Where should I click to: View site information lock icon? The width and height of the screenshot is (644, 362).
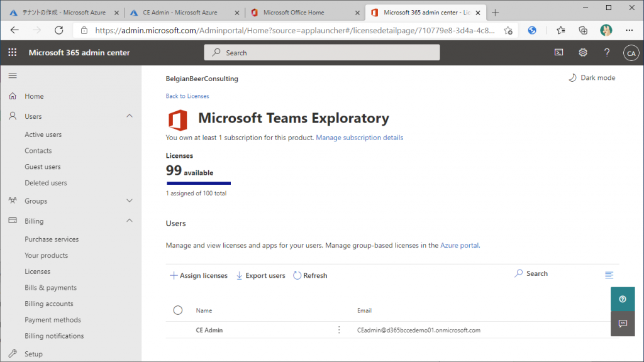coord(84,30)
